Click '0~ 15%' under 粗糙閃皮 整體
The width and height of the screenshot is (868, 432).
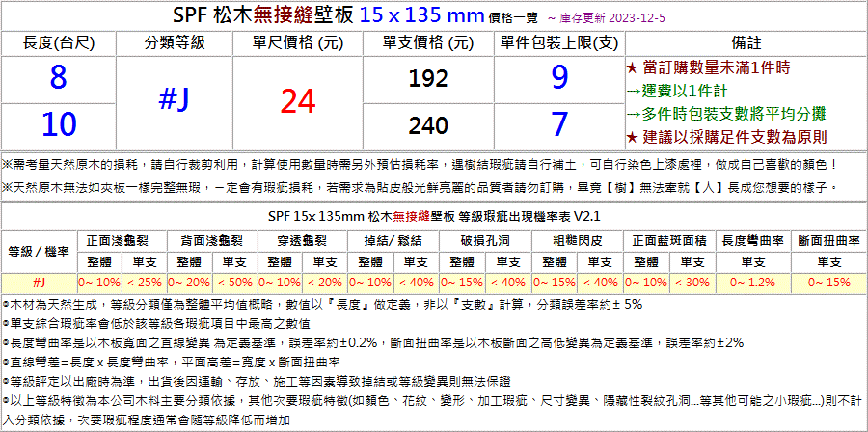tap(555, 283)
